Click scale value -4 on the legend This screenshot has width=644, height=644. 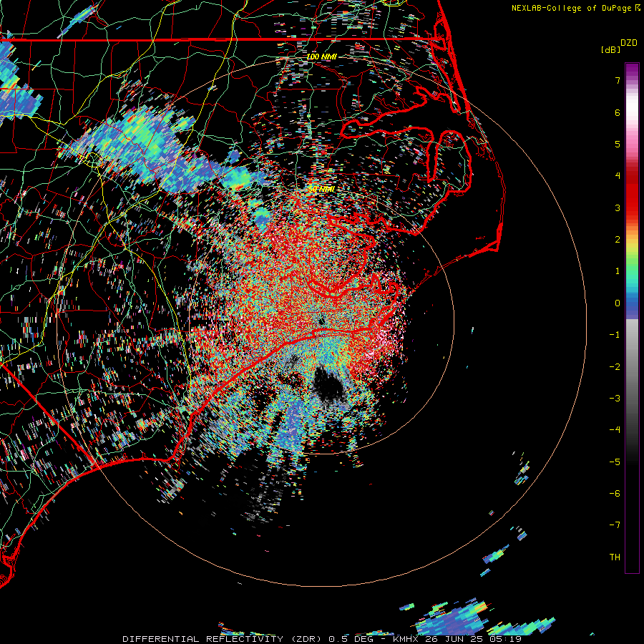(x=615, y=430)
